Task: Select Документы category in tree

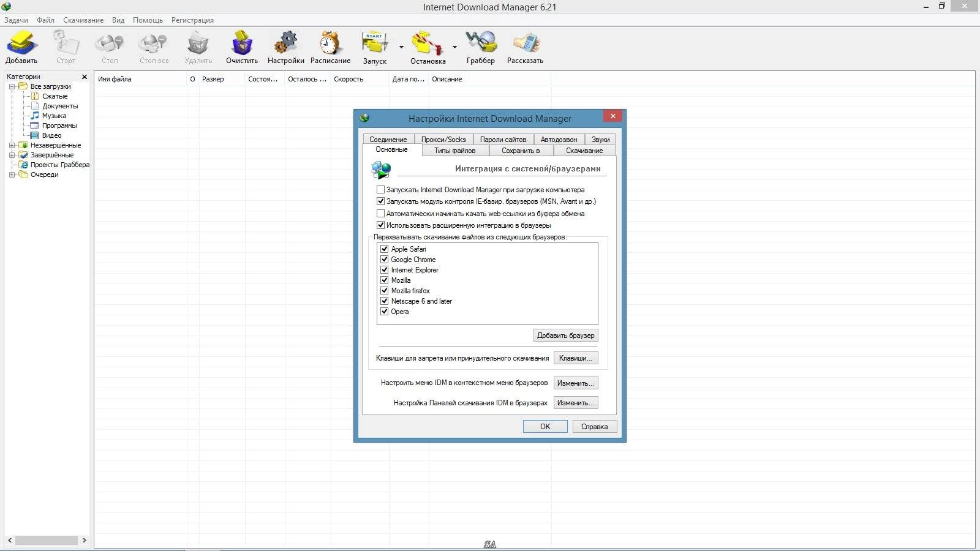Action: [60, 106]
